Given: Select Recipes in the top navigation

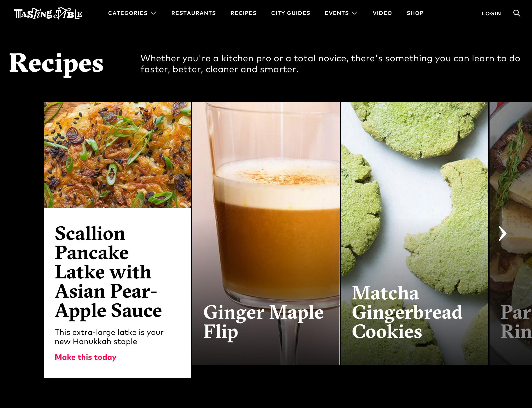Looking at the screenshot, I should (x=243, y=13).
